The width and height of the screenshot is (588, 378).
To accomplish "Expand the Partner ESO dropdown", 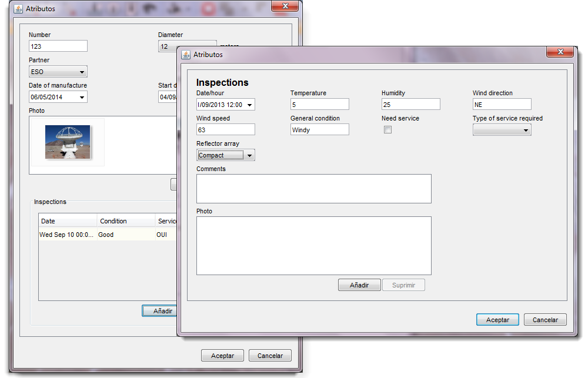I will pos(82,72).
